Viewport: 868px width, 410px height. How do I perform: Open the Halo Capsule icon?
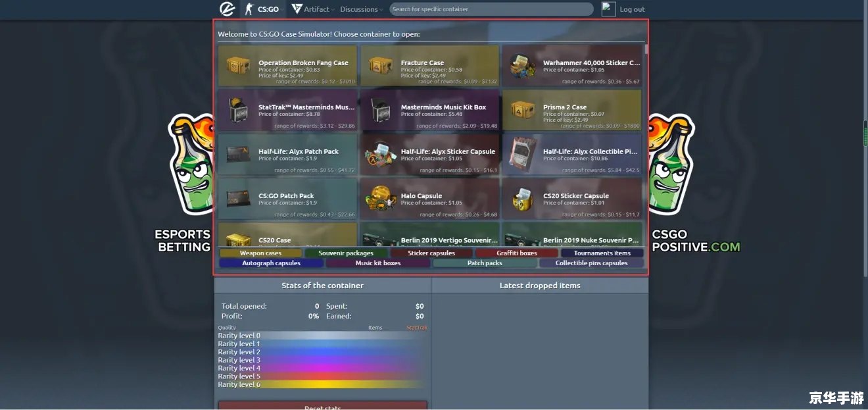point(379,199)
